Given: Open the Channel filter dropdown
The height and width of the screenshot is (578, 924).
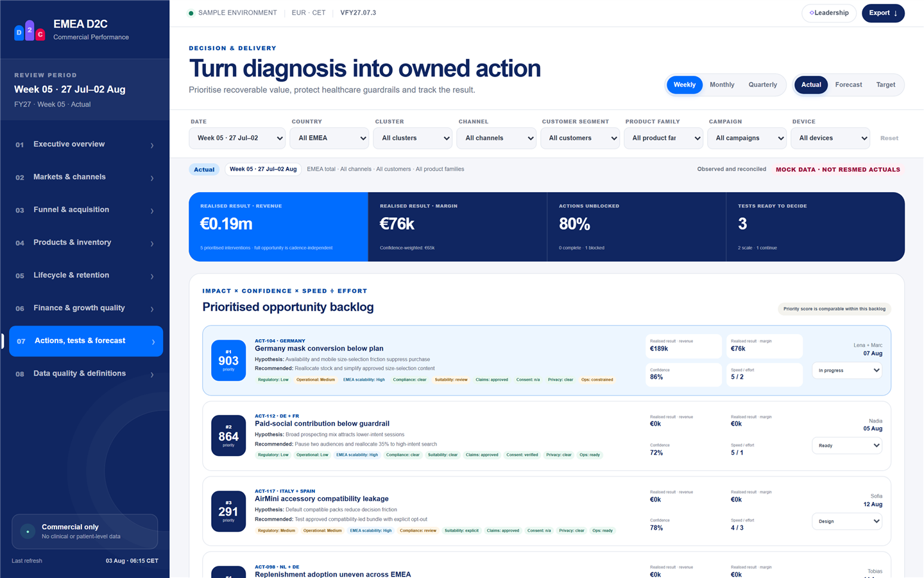Looking at the screenshot, I should click(497, 138).
